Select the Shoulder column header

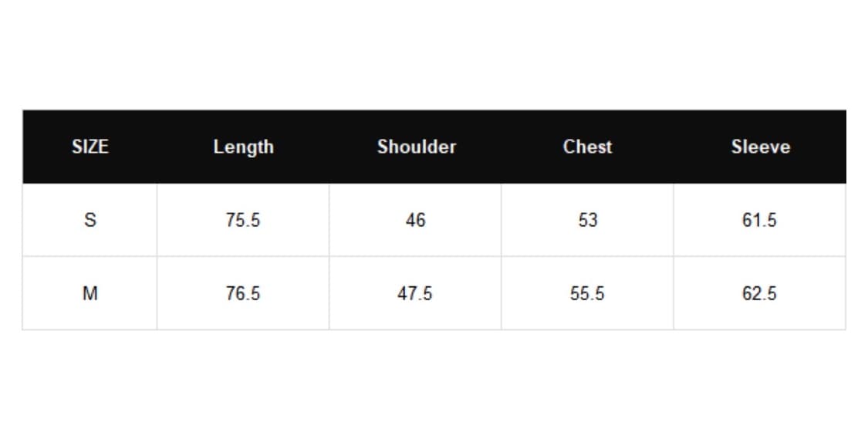[x=416, y=147]
